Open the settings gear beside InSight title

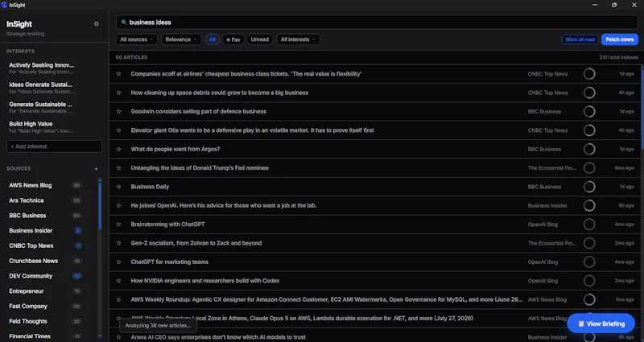(96, 24)
